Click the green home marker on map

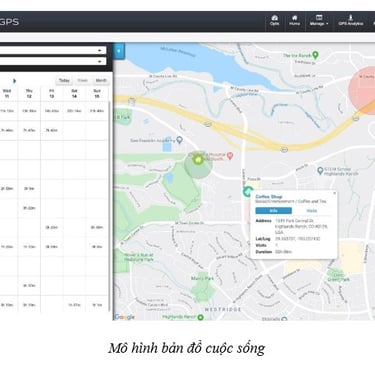click(x=198, y=159)
